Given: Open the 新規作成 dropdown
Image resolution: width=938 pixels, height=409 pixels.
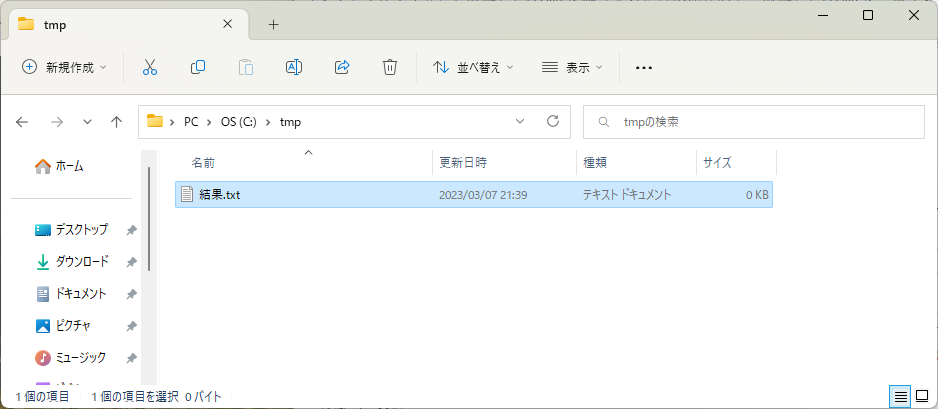Looking at the screenshot, I should 64,67.
